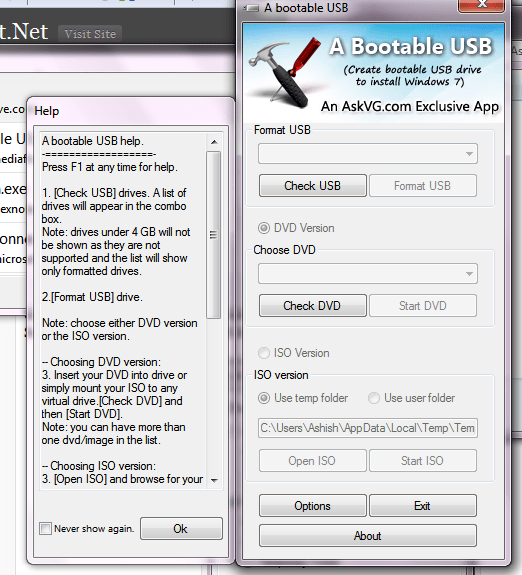Open the Options dialog
This screenshot has width=522, height=575.
click(313, 506)
